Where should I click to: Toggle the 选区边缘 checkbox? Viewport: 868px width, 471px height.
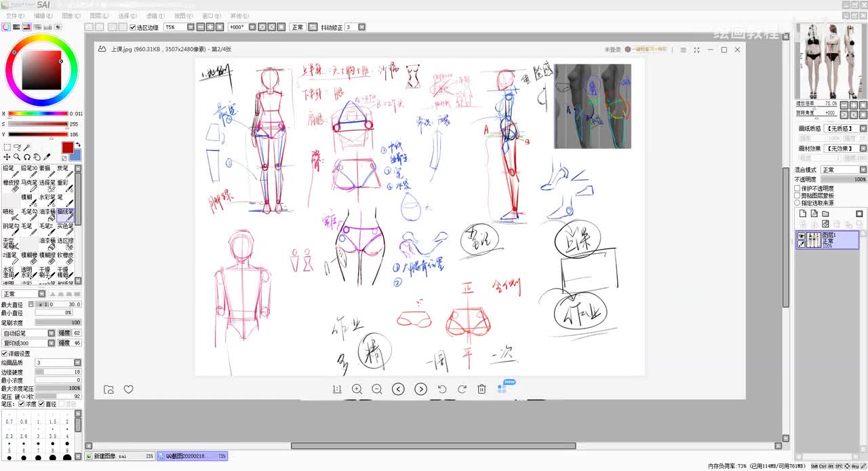[133, 27]
